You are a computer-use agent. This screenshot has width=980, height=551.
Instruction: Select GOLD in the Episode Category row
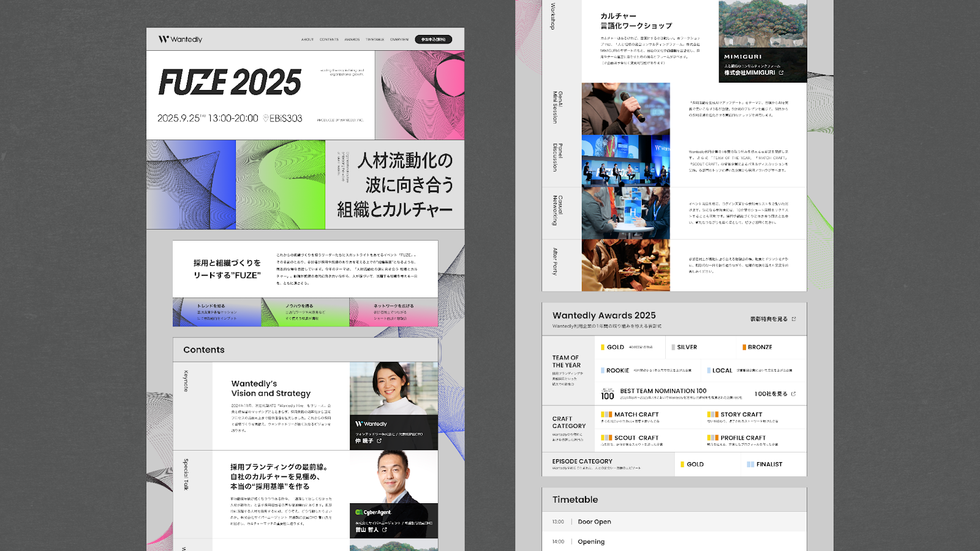(x=707, y=464)
